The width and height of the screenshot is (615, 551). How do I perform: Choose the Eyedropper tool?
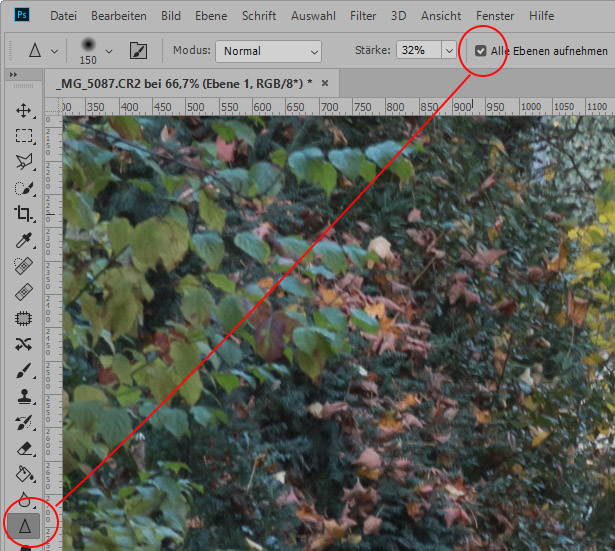click(x=24, y=240)
